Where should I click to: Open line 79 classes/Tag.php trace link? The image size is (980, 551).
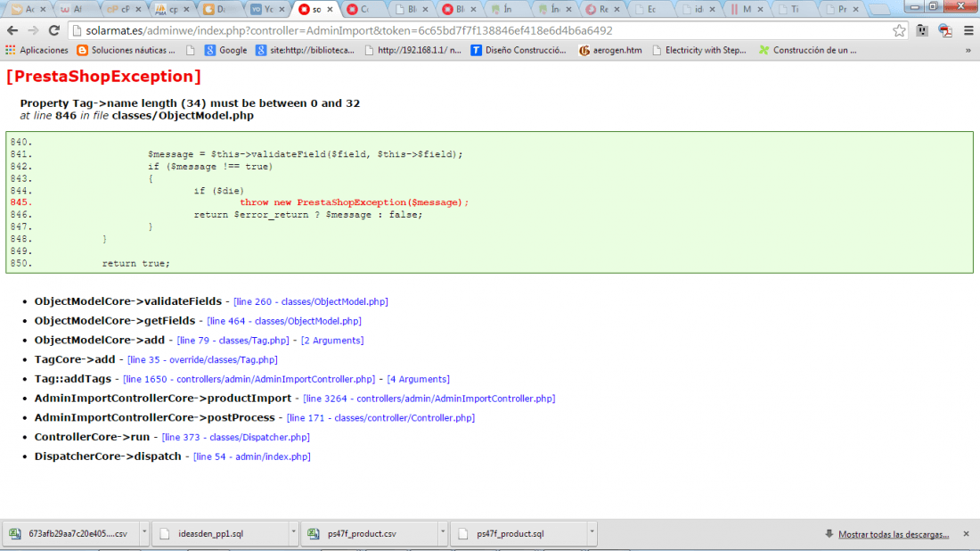(x=233, y=341)
